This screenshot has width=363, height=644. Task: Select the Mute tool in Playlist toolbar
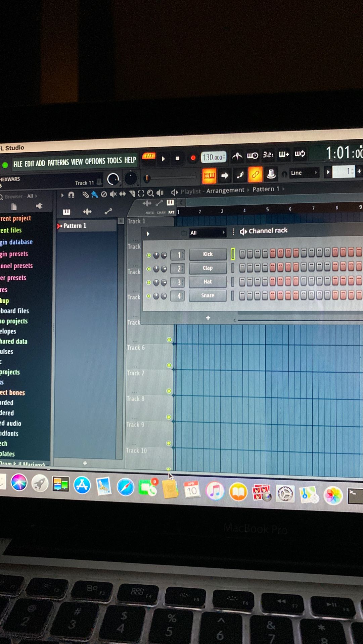coord(113,194)
